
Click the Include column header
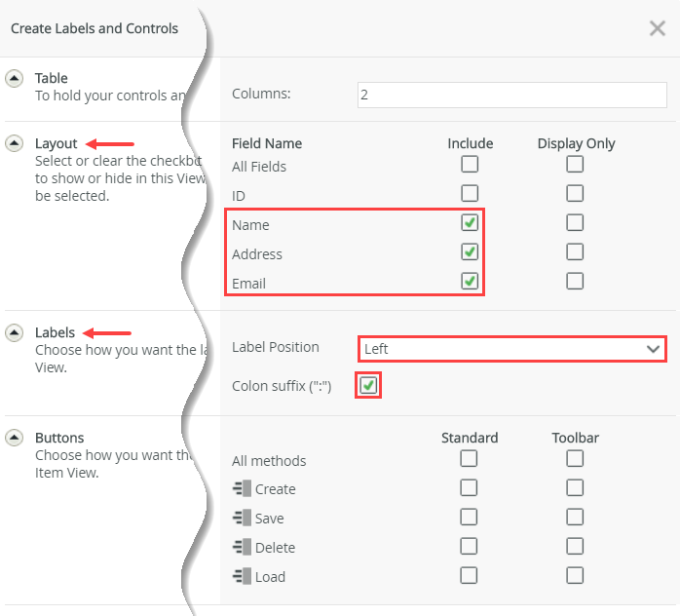coord(471,143)
